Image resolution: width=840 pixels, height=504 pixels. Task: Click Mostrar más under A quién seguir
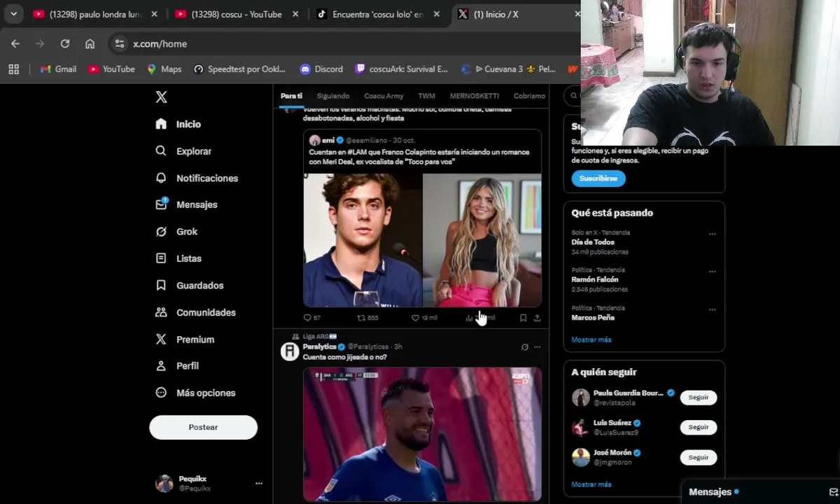(x=591, y=484)
